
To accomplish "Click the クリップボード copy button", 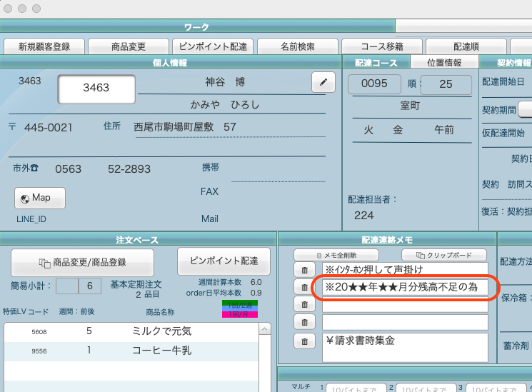I will 443,255.
